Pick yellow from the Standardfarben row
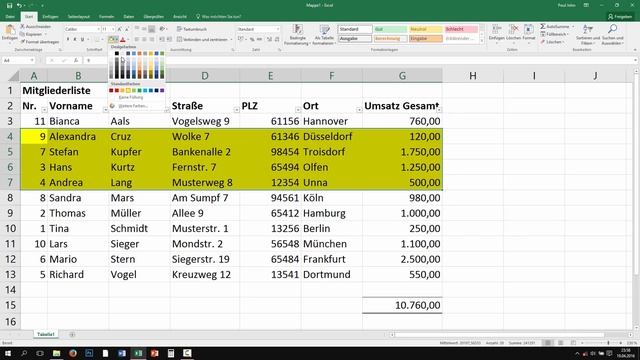 point(128,90)
